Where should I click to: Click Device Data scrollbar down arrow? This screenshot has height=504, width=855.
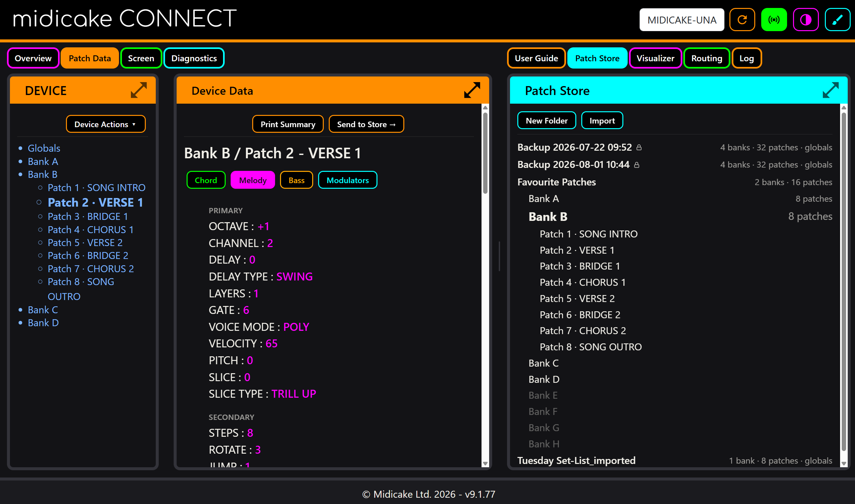click(x=485, y=464)
